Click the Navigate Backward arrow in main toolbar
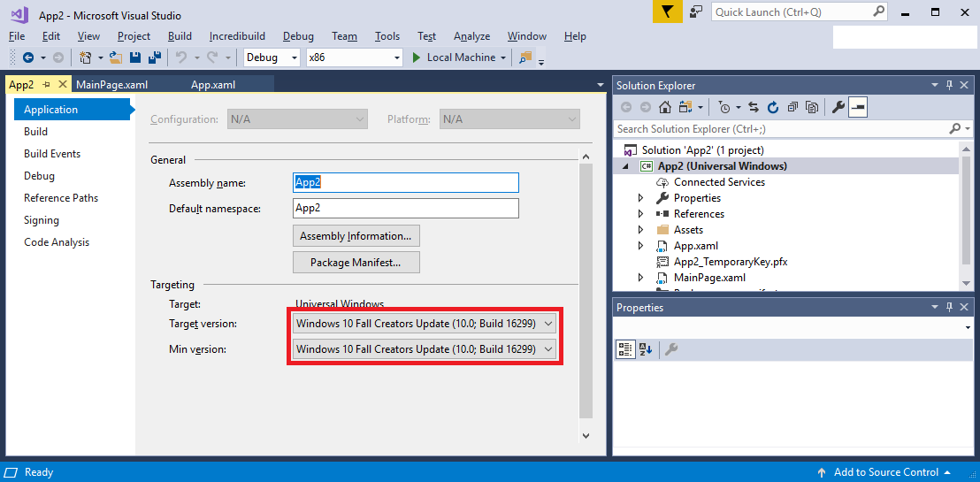 [x=28, y=57]
